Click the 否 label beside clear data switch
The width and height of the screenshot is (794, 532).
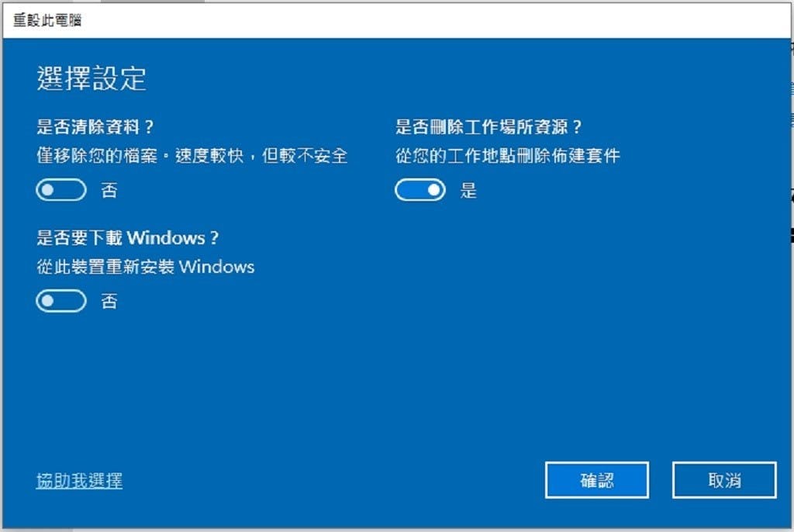coord(109,191)
